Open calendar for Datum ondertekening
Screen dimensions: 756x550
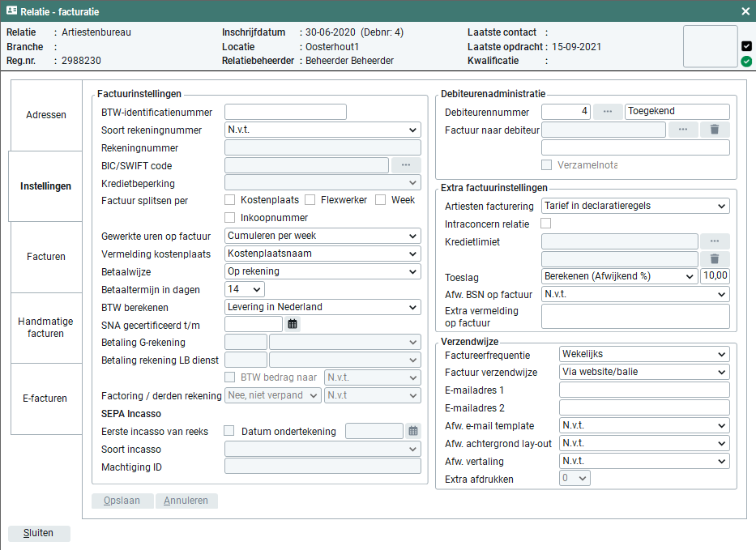tap(413, 431)
